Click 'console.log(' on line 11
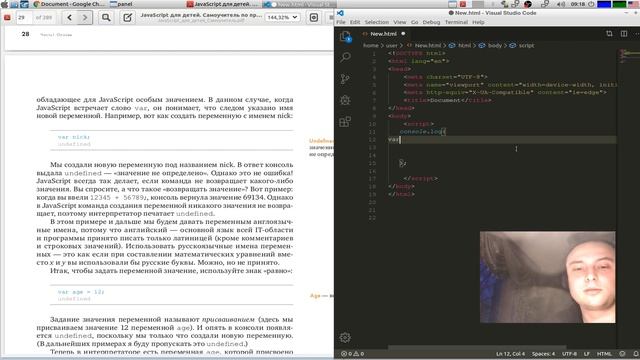 click(423, 131)
